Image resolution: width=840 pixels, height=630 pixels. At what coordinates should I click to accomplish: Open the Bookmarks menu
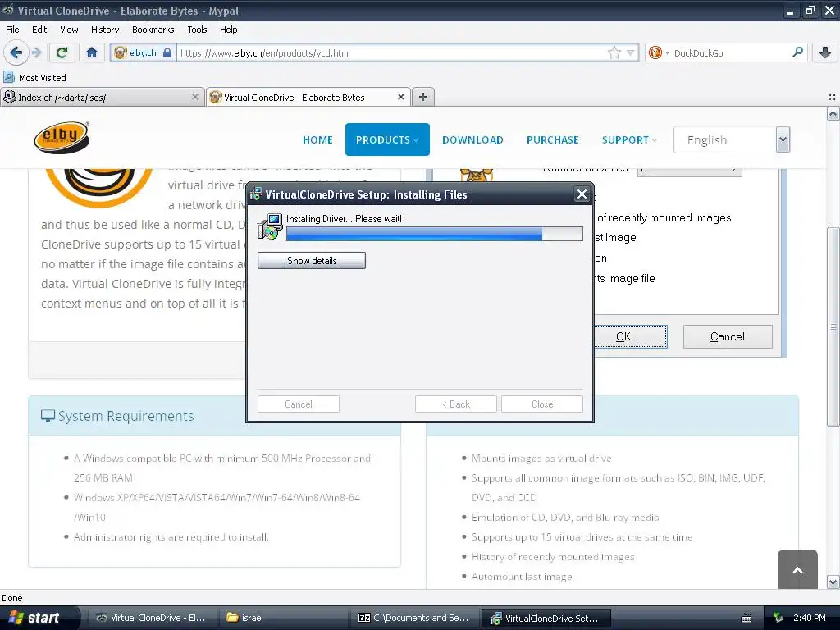[x=153, y=30]
